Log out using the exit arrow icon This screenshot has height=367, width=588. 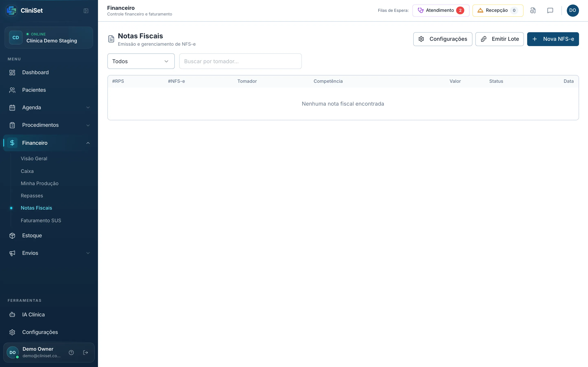click(86, 353)
